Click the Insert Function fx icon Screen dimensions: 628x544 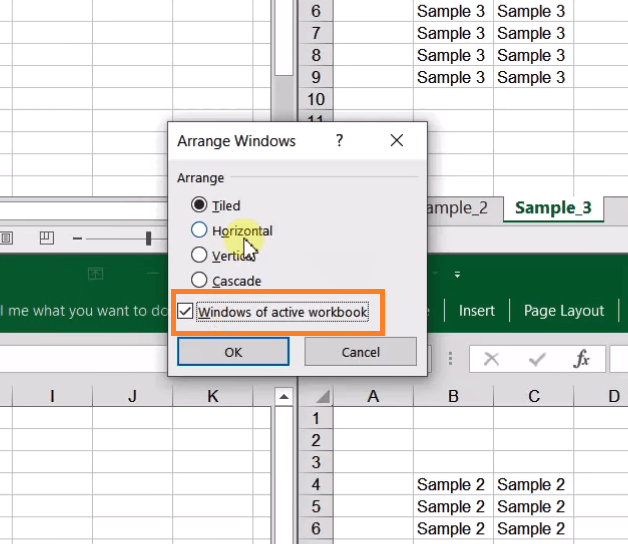point(581,359)
